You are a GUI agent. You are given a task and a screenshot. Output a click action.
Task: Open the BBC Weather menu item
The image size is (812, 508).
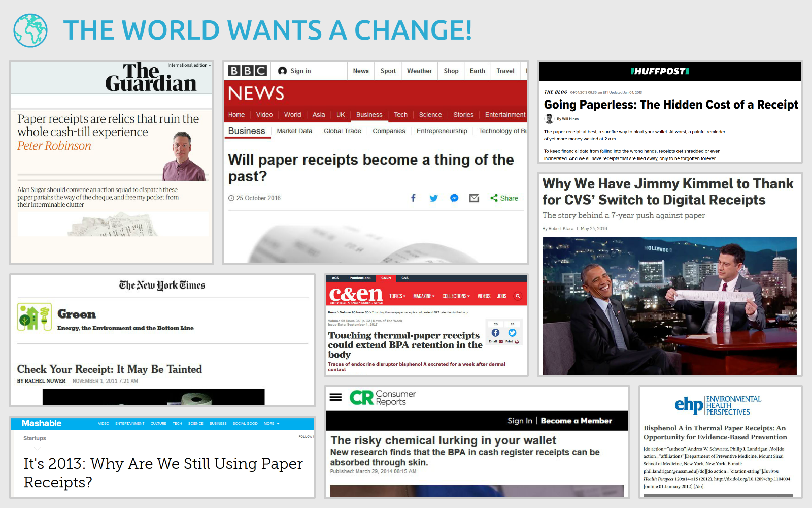click(419, 71)
